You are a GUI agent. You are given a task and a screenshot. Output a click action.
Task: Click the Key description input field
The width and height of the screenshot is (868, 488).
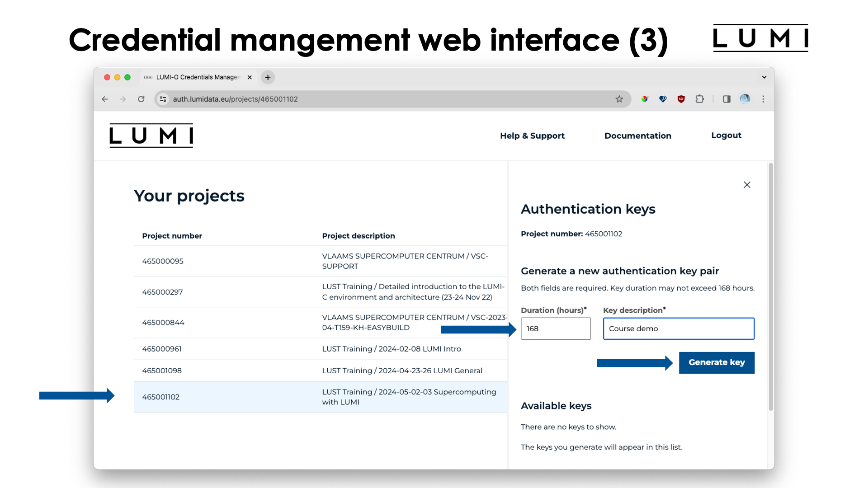click(x=679, y=328)
